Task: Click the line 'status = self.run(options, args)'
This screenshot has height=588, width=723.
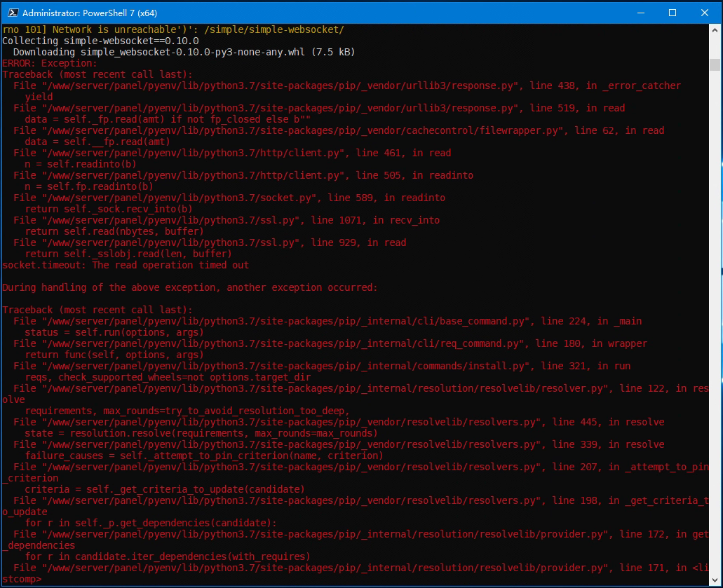Action: coord(114,332)
